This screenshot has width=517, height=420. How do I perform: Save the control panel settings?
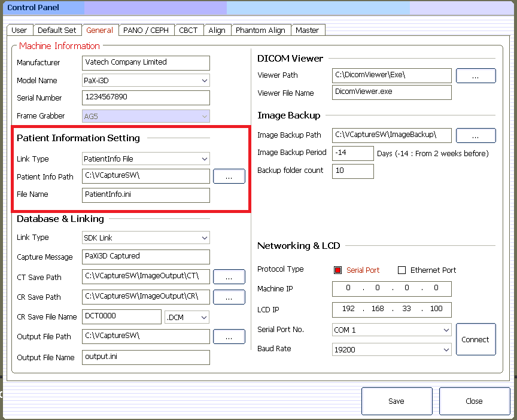[397, 401]
